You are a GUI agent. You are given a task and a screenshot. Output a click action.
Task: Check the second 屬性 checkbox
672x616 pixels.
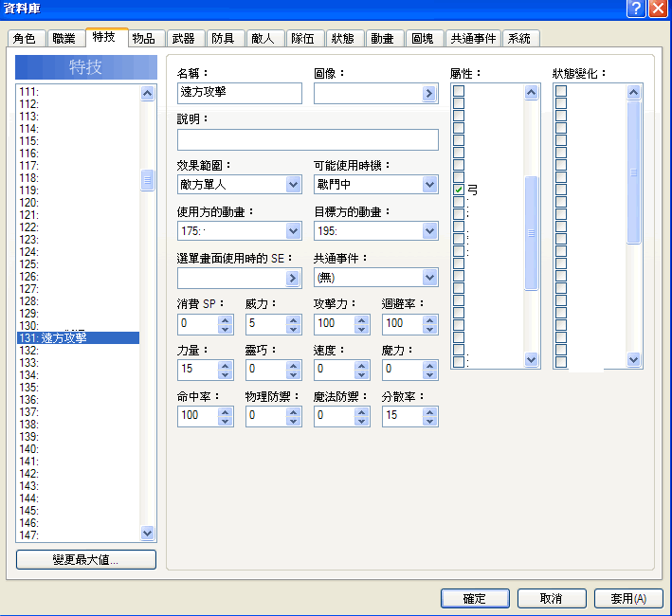[x=459, y=103]
